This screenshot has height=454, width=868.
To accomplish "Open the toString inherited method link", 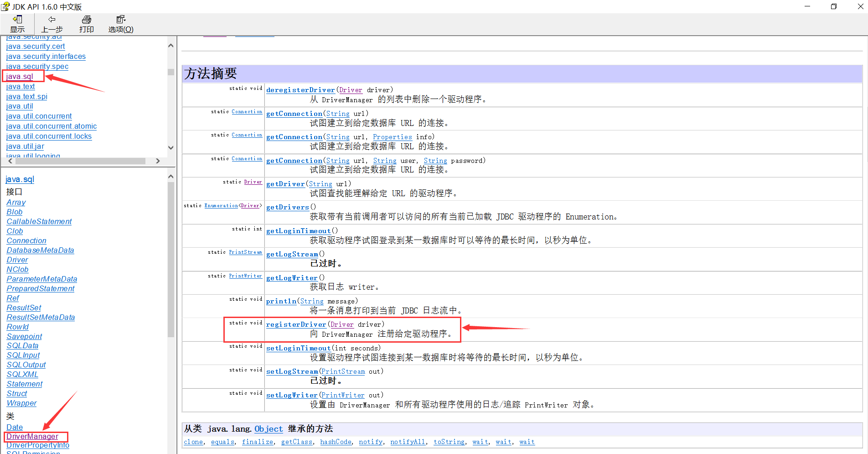I will (x=449, y=442).
